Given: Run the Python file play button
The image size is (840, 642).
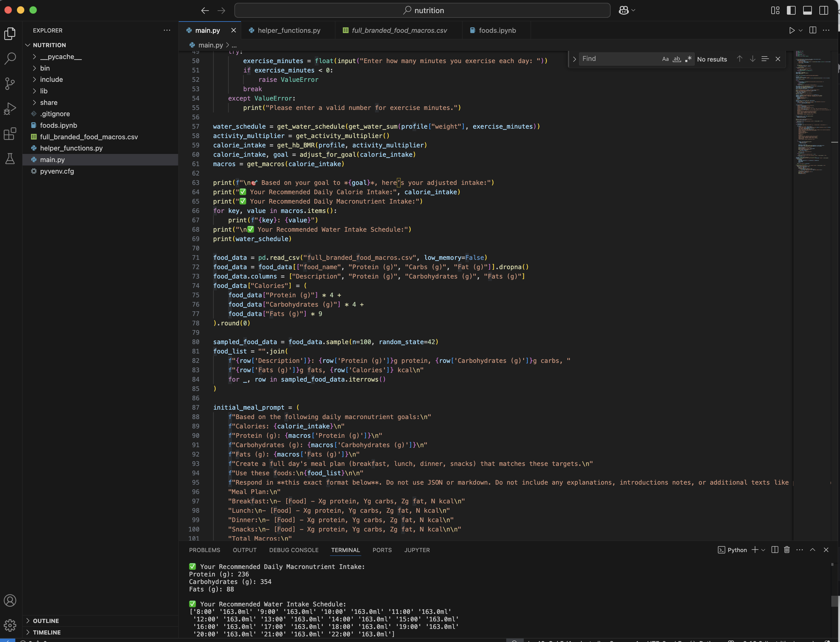Looking at the screenshot, I should click(x=792, y=30).
